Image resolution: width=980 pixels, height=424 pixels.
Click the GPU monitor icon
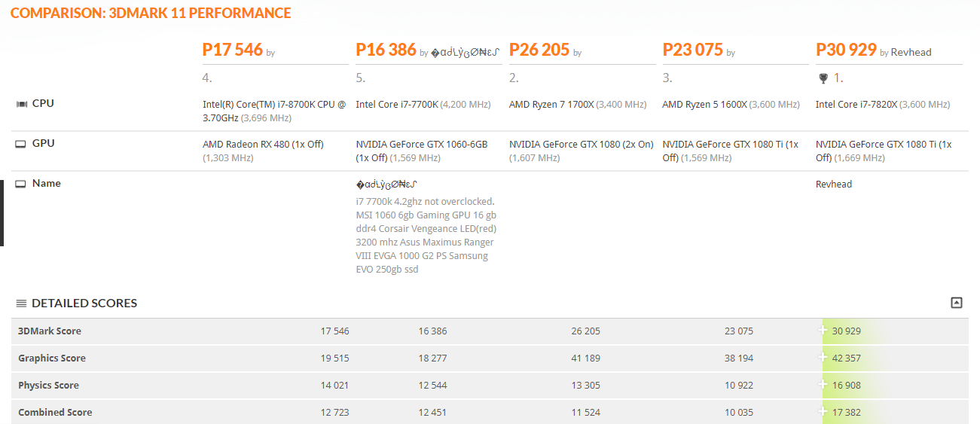click(21, 144)
